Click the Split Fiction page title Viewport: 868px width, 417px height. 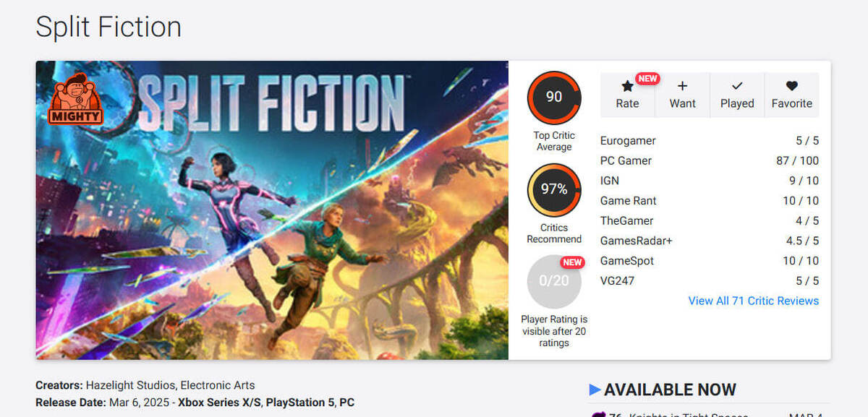point(109,27)
